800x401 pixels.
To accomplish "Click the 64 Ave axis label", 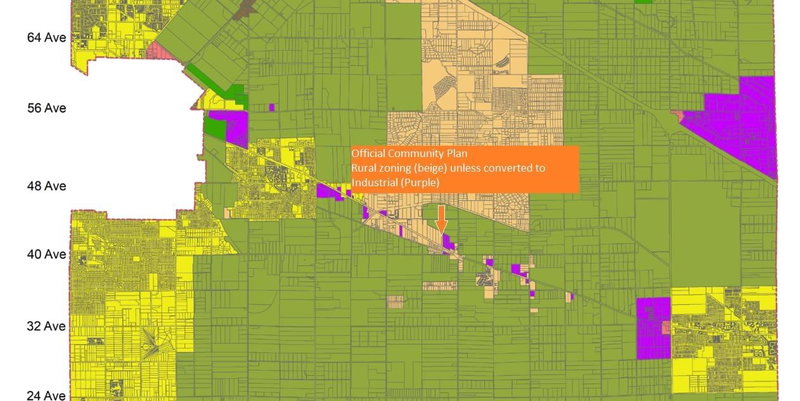I will click(46, 38).
